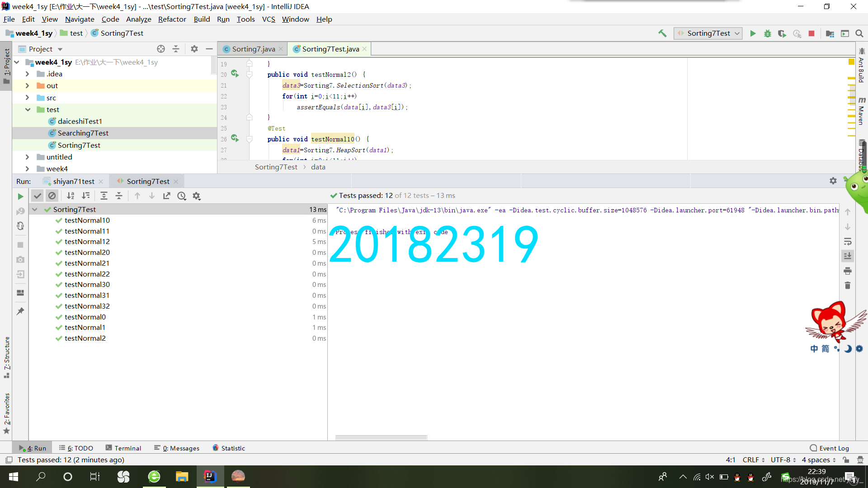Click console horizontal scrollbar
Screen dimensions: 868x488
tap(381, 437)
